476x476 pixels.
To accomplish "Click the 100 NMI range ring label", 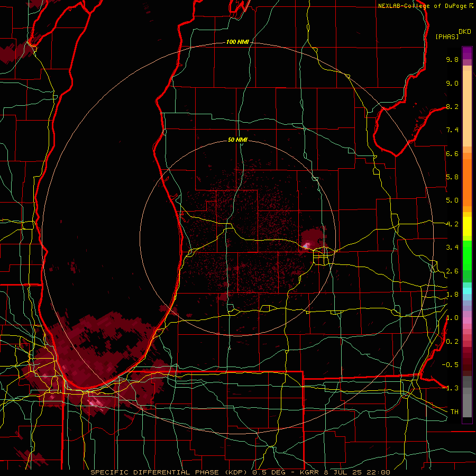I will (237, 42).
